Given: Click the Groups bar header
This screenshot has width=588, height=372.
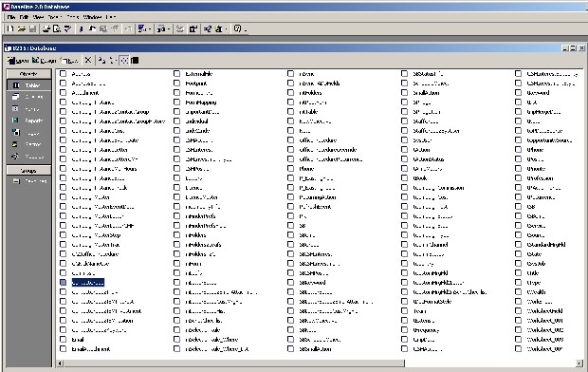Looking at the screenshot, I should pyautogui.click(x=28, y=170).
